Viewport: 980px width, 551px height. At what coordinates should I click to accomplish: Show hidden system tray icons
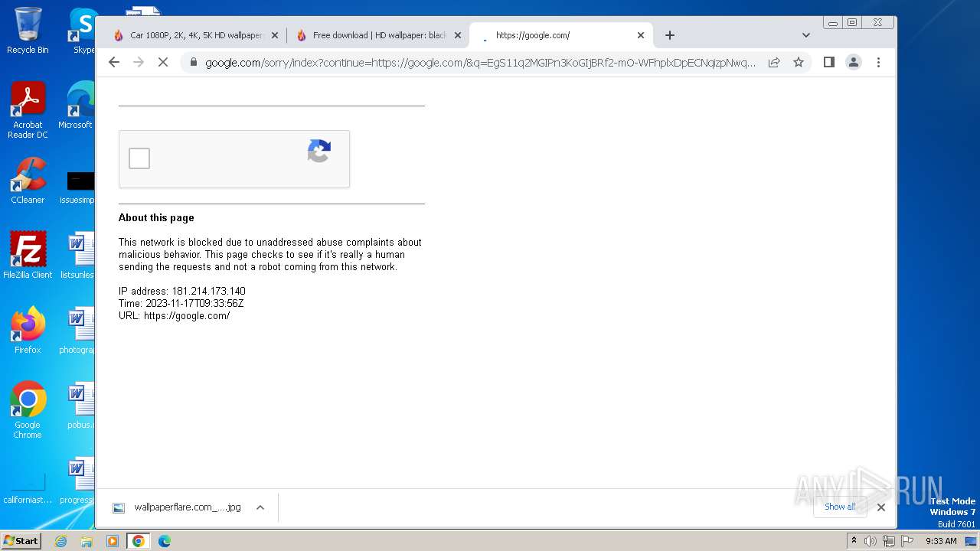[854, 541]
